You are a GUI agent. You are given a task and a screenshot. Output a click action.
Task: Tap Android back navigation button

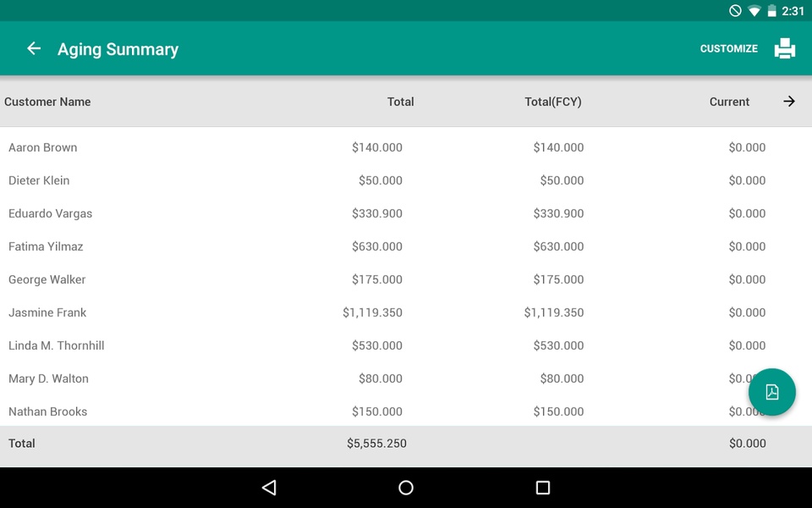[269, 488]
